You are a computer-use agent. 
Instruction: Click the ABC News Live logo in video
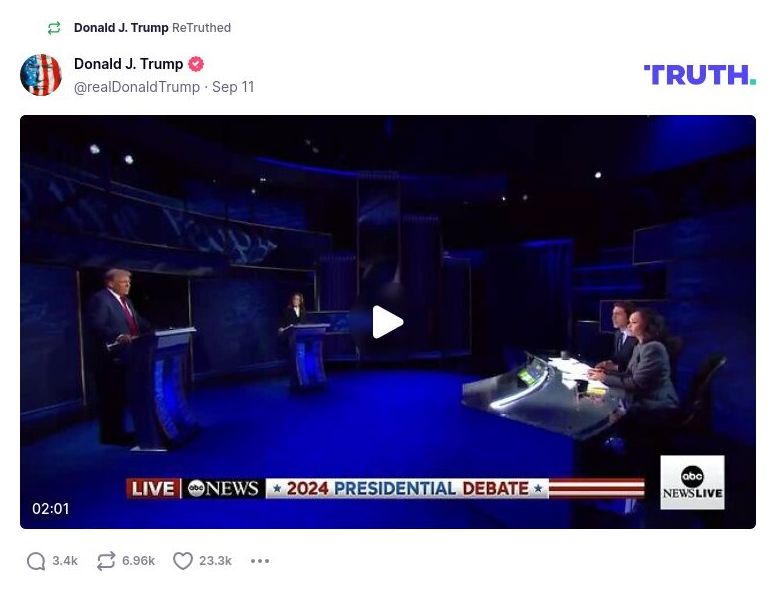point(692,483)
